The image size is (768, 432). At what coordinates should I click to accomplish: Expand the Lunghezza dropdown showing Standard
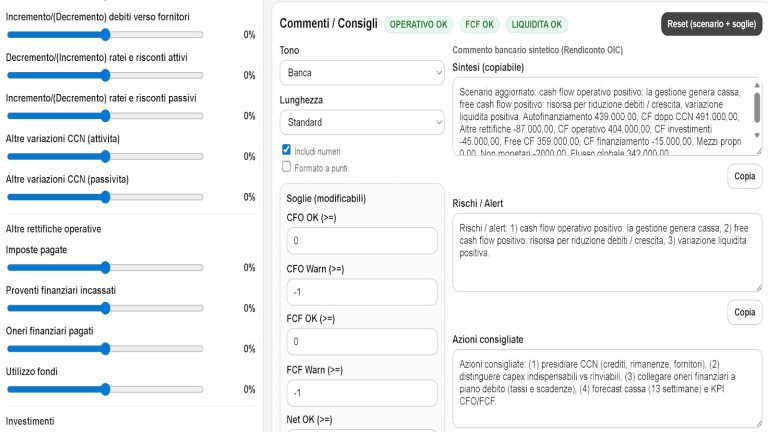coord(362,122)
